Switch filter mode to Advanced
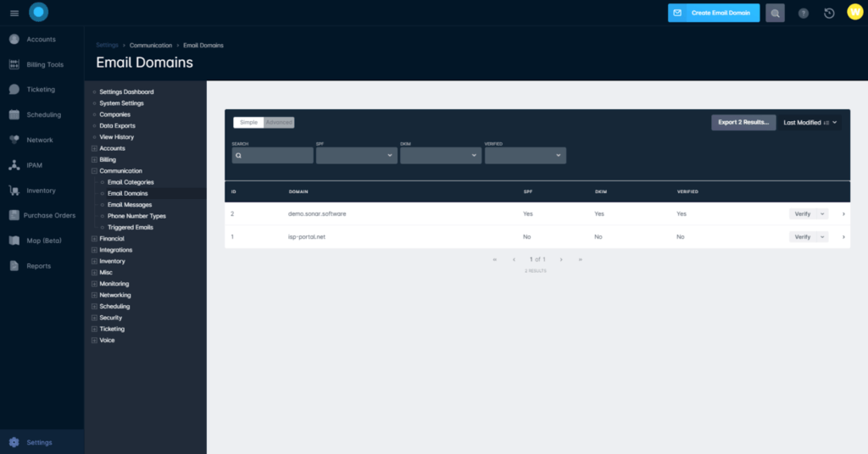 pos(279,122)
